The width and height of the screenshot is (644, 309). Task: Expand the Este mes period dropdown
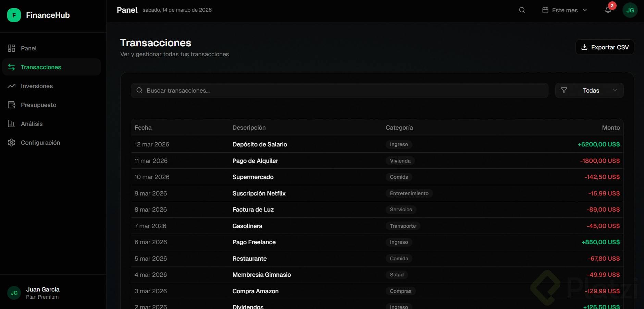(x=565, y=10)
